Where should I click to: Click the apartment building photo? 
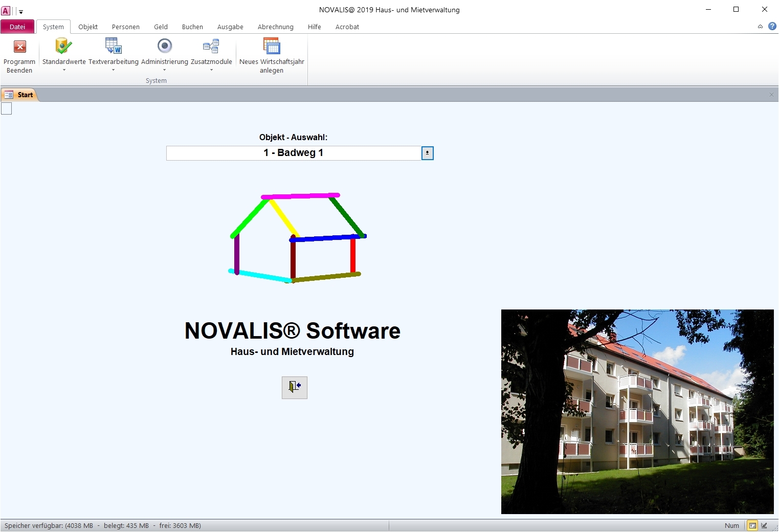(637, 412)
